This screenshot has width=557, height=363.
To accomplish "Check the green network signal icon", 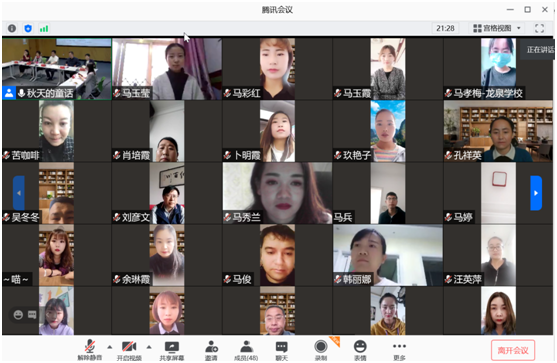I will coord(44,28).
